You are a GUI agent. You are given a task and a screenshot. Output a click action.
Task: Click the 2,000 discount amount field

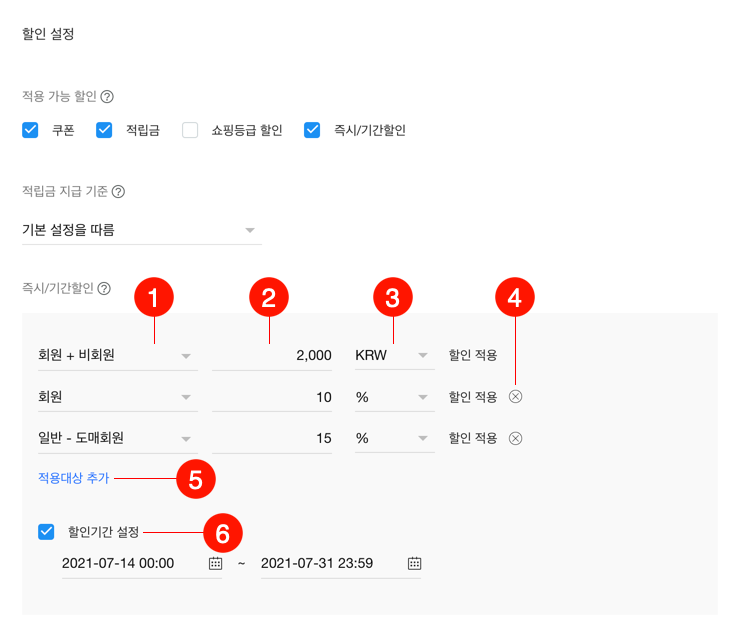(x=272, y=356)
